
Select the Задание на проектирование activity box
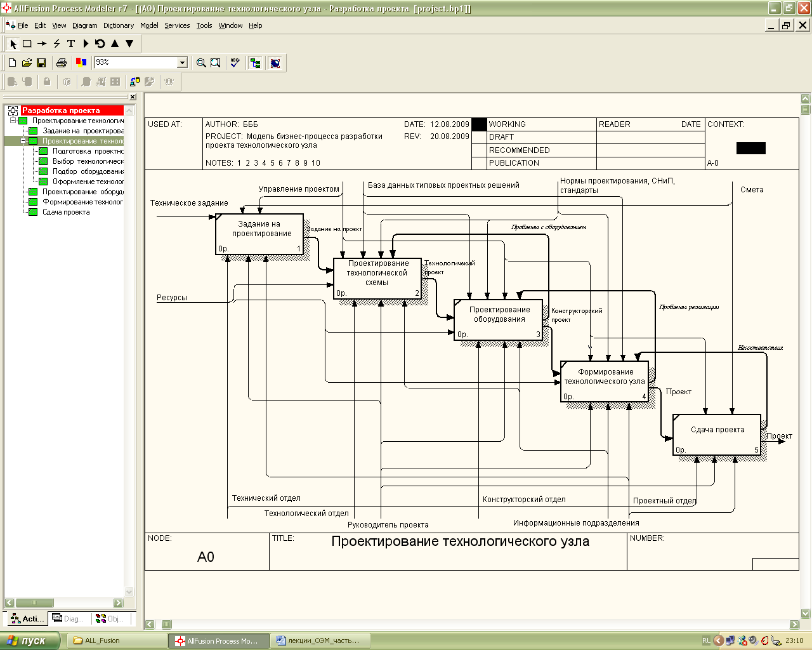(259, 234)
